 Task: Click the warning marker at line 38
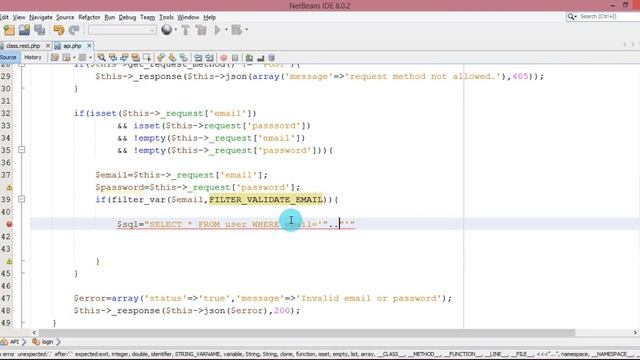click(x=9, y=187)
